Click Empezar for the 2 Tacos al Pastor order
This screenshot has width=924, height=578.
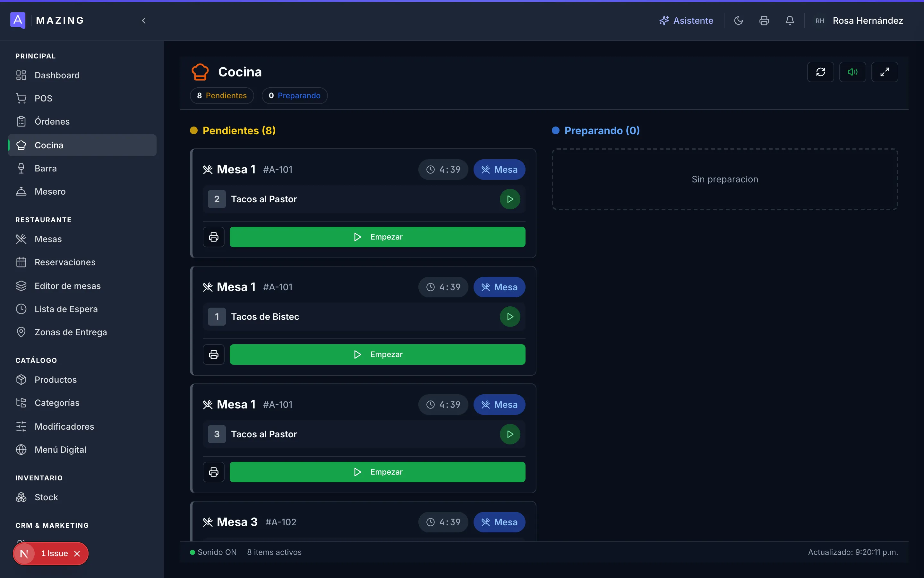click(x=377, y=237)
